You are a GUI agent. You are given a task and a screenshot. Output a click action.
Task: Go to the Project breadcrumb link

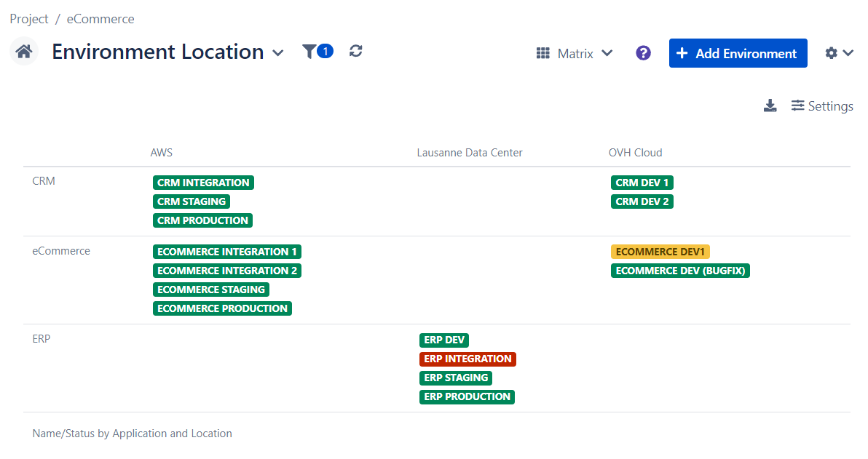tap(29, 19)
